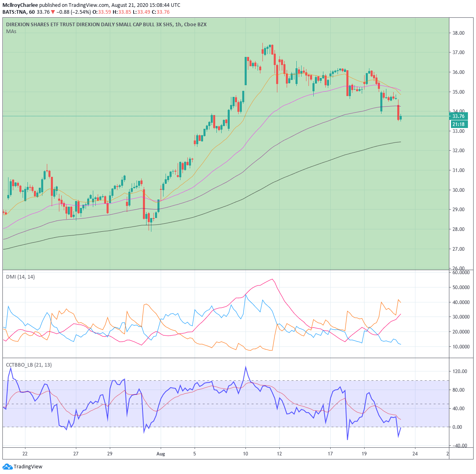Click the 35.00 price axis label
The width and height of the screenshot is (476, 474).
tap(458, 92)
